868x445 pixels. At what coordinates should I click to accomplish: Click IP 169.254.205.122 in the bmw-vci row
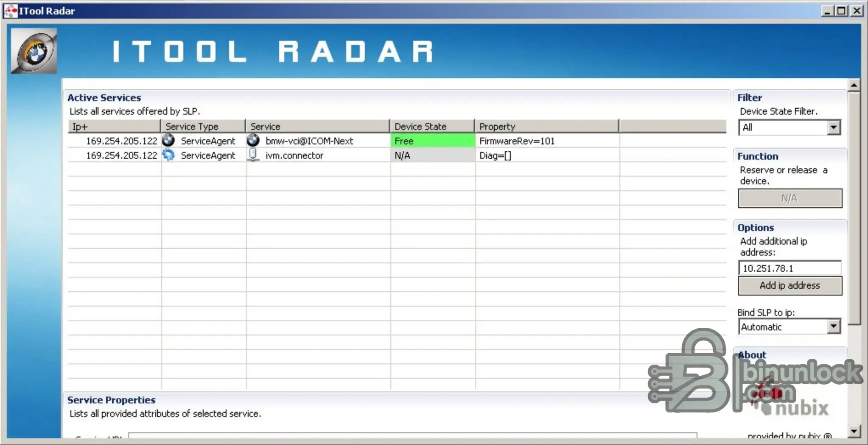(x=121, y=141)
